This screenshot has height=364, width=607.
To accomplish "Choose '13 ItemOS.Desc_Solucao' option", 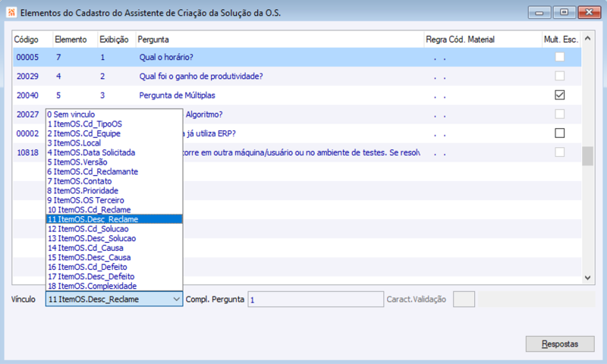I will [114, 238].
